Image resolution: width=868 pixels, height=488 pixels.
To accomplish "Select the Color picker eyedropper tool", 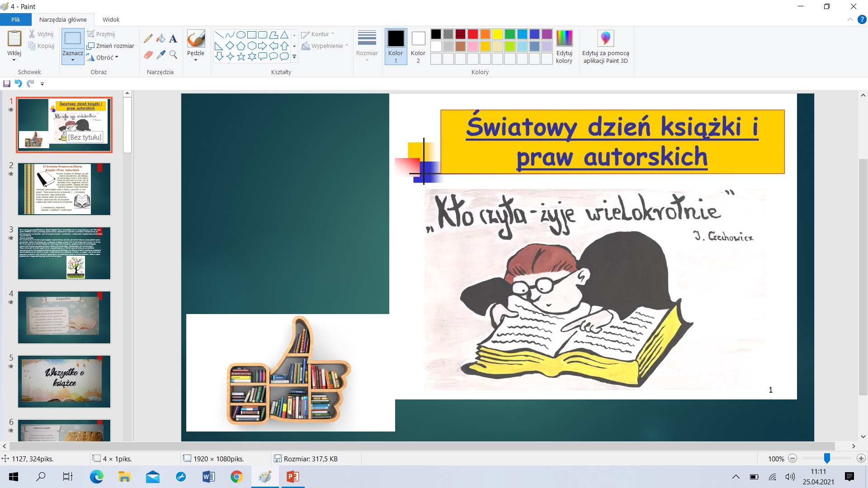I will click(160, 55).
